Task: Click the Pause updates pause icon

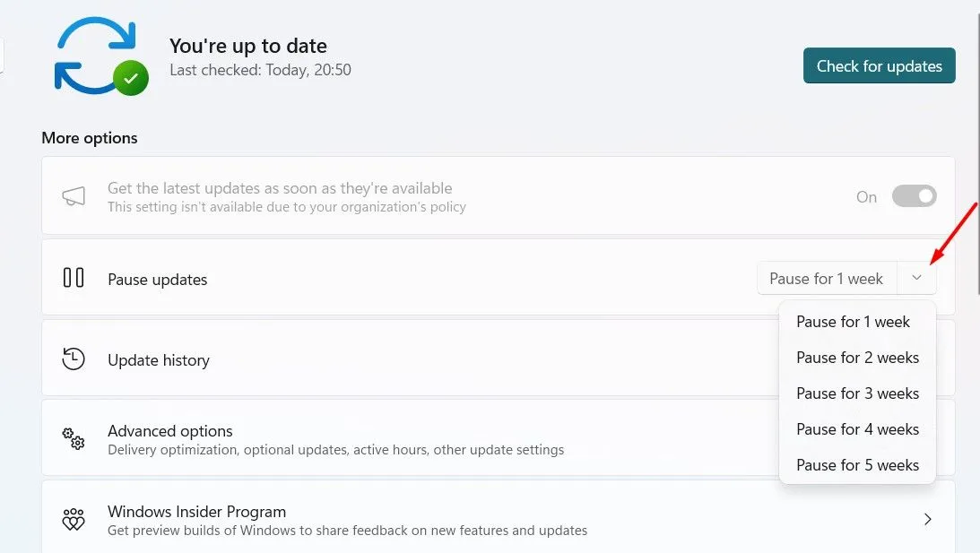Action: click(x=74, y=278)
